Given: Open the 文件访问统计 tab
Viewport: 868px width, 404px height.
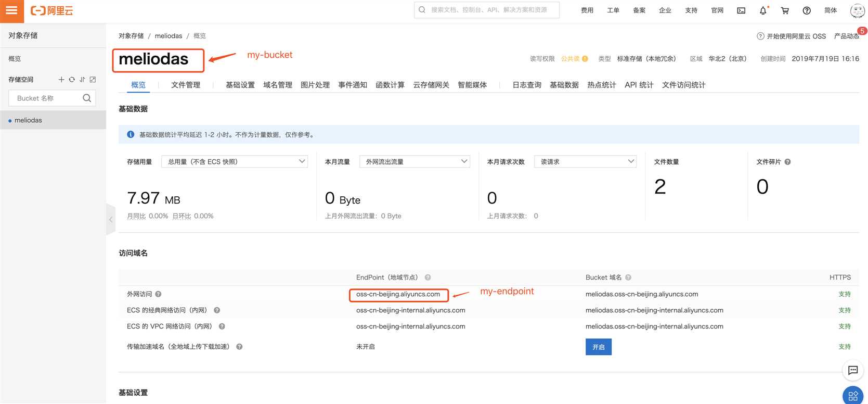Looking at the screenshot, I should point(684,85).
